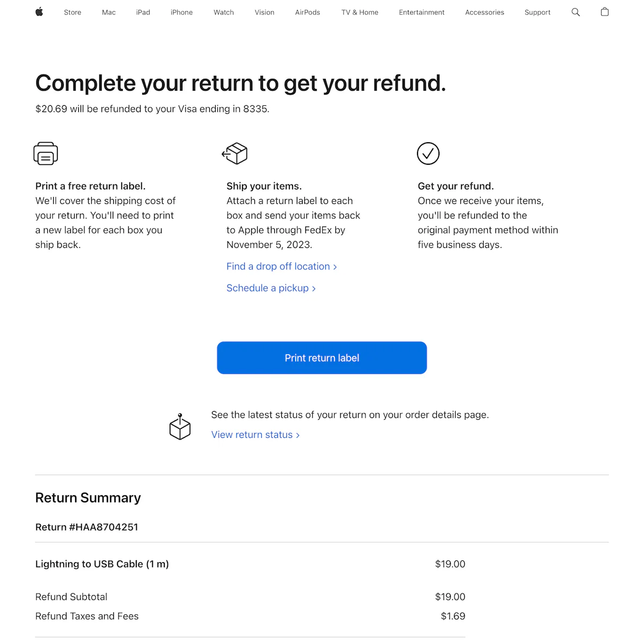The width and height of the screenshot is (644, 644).
Task: Select the chevron next to Find a drop off location
Action: 335,267
